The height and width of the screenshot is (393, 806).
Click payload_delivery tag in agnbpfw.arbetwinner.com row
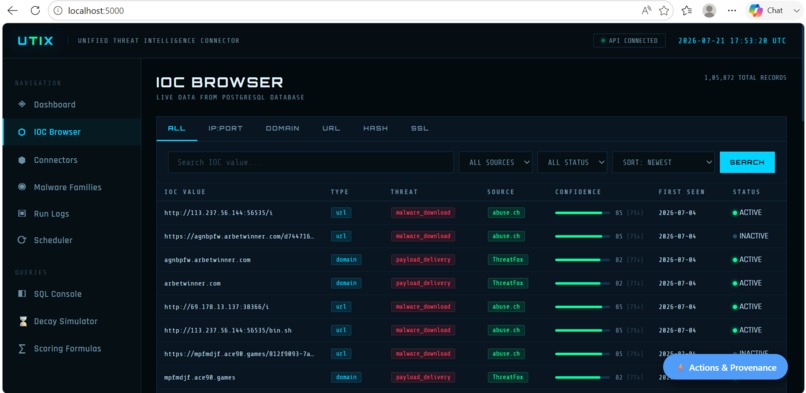423,259
